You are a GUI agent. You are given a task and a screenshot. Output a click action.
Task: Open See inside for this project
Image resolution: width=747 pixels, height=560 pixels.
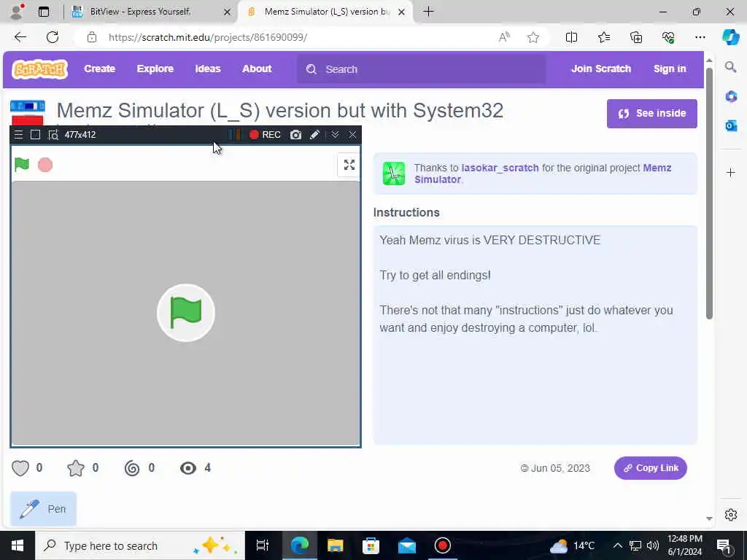[x=651, y=113]
